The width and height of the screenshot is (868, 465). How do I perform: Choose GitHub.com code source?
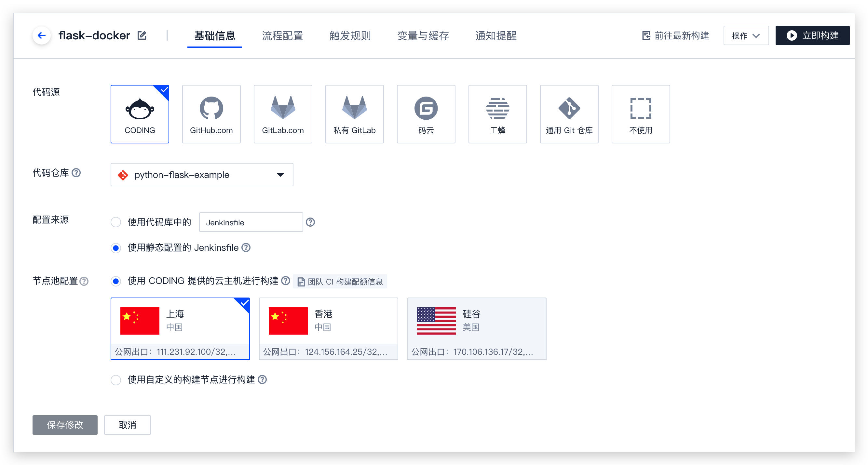click(x=211, y=114)
